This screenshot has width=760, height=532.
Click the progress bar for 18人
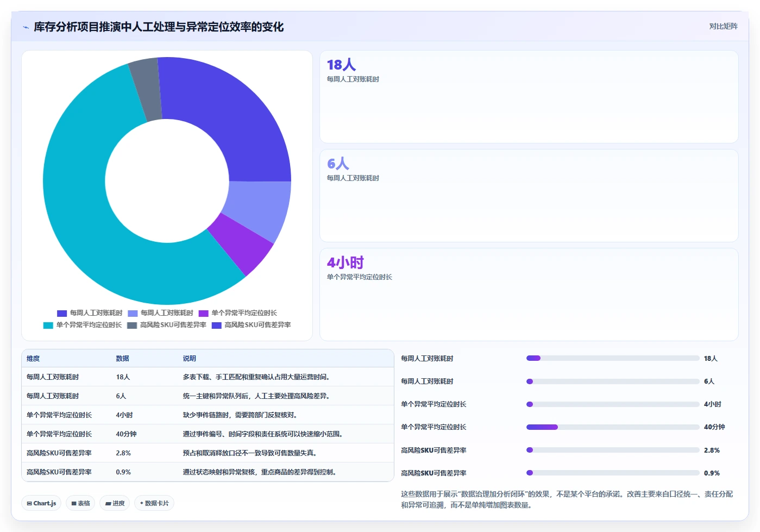(x=613, y=358)
